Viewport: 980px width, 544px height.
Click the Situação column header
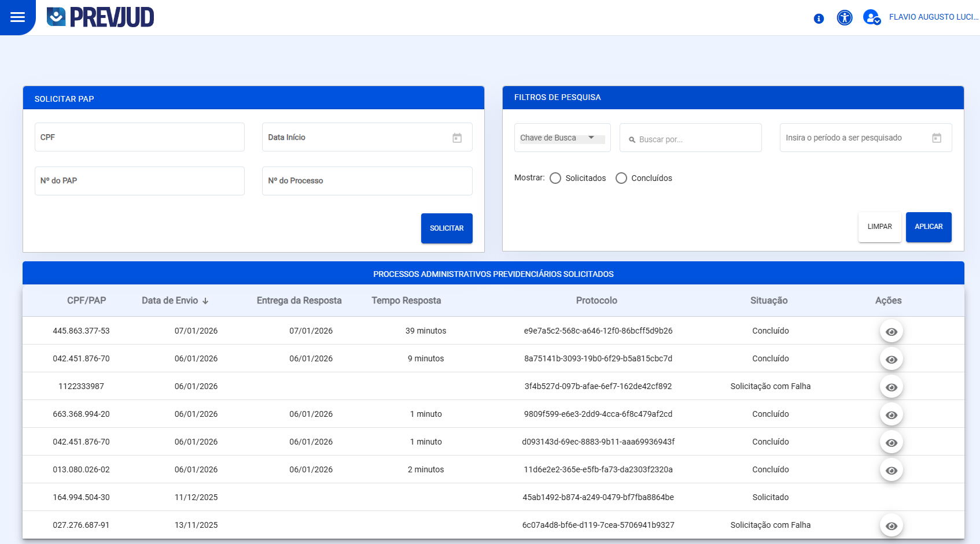(x=768, y=301)
